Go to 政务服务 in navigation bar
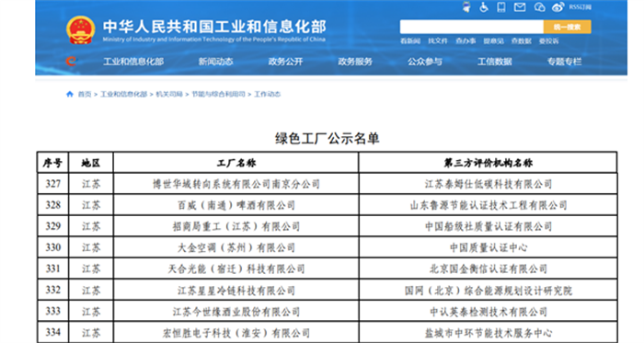Image resolution: width=644 pixels, height=343 pixels. click(x=355, y=62)
